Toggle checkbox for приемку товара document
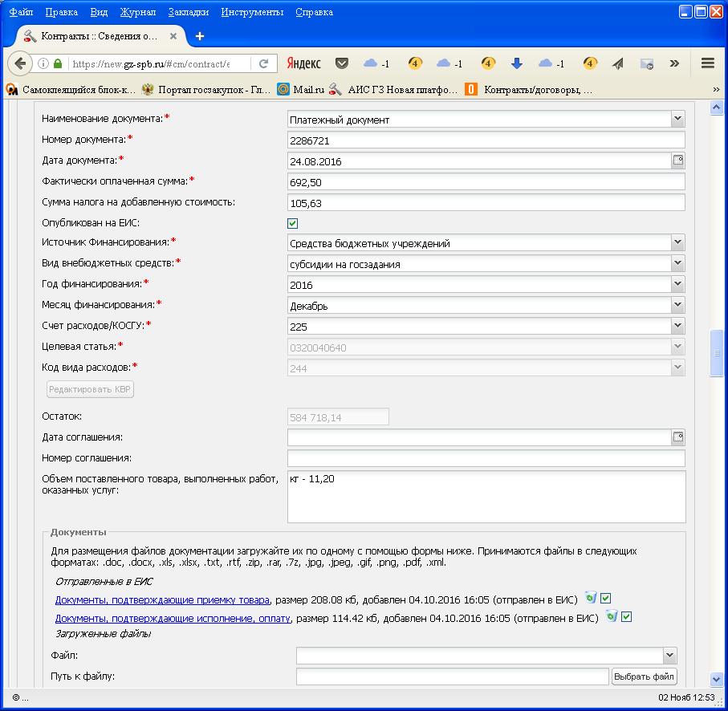Image resolution: width=728 pixels, height=711 pixels. click(x=605, y=598)
